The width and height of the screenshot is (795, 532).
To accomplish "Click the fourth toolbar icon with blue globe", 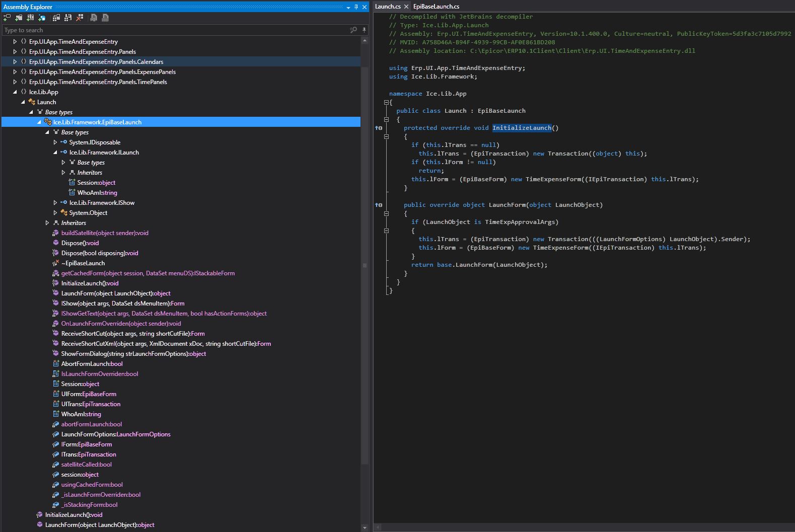I will 42,18.
